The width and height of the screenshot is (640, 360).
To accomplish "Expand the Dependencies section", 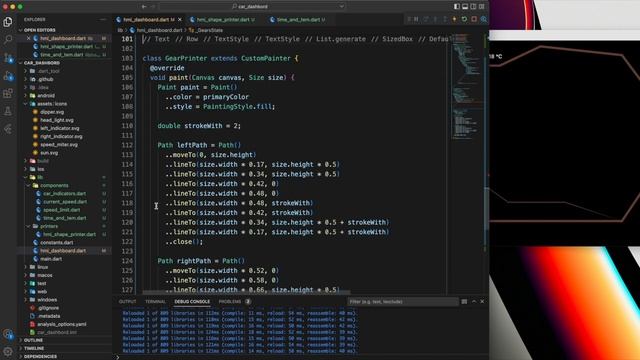I will point(40,356).
